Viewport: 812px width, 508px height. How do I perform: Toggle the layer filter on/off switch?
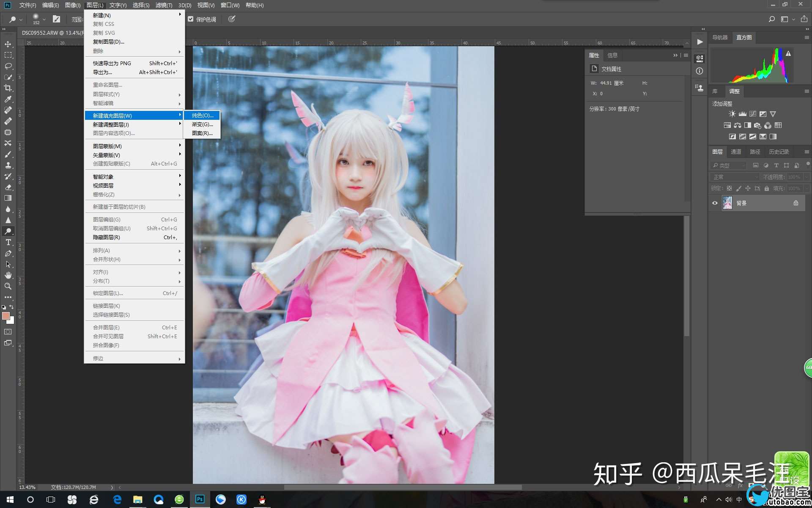[x=808, y=164]
